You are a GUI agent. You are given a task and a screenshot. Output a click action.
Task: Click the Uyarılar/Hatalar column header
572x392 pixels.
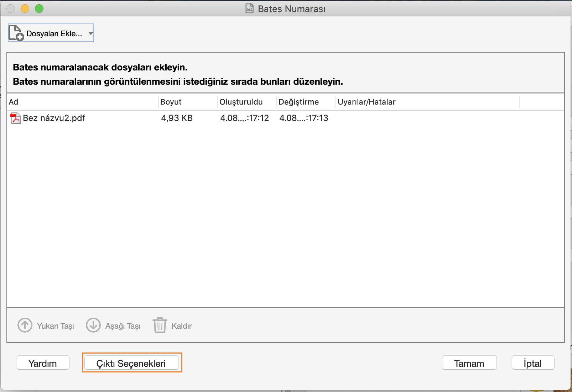(x=427, y=102)
